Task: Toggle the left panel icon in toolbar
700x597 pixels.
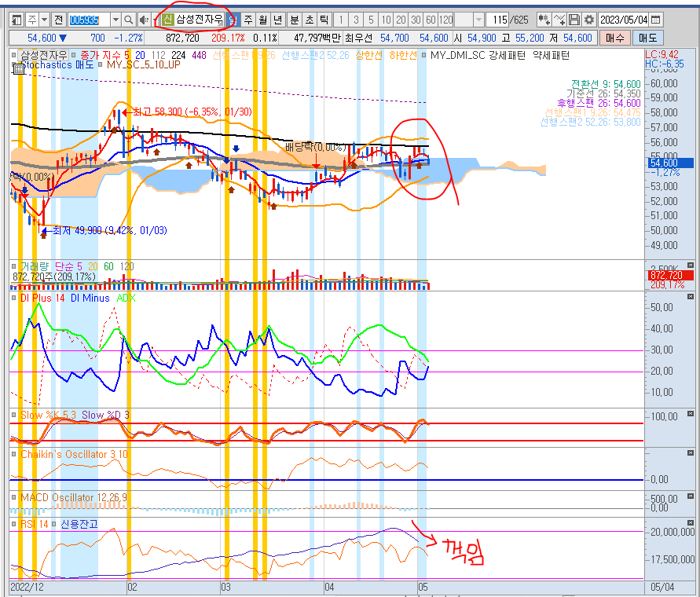Action: point(17,20)
